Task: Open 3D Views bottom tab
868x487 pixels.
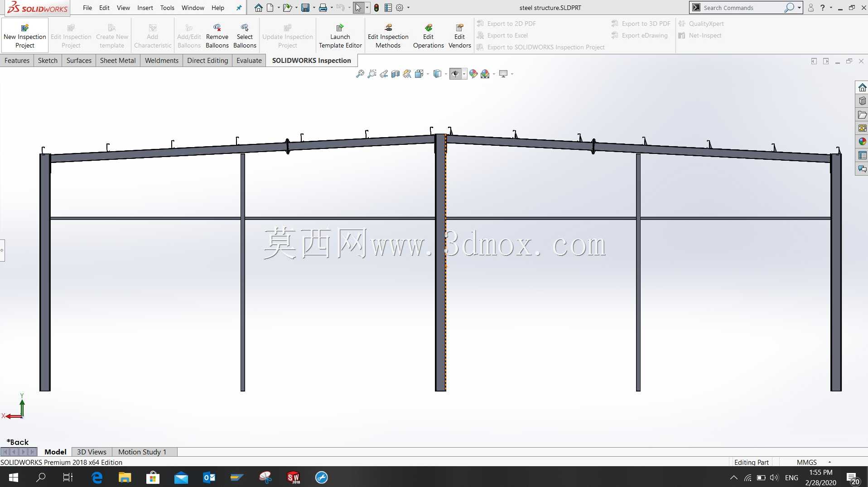Action: [x=92, y=452]
